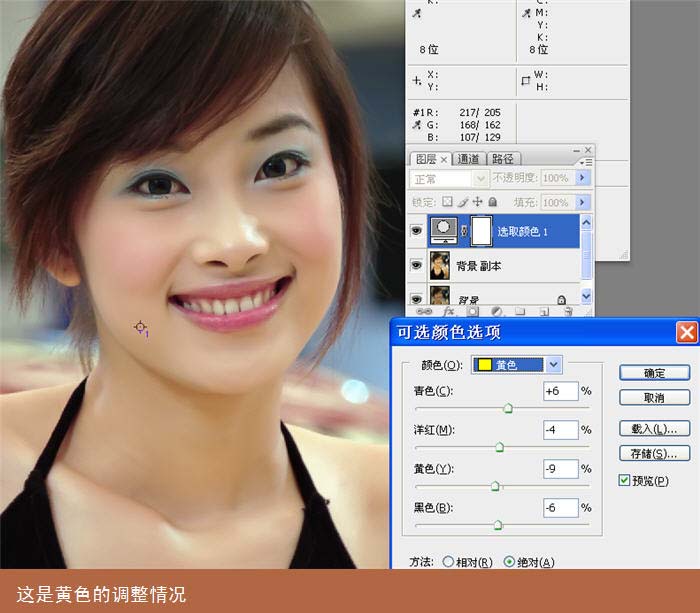Screen dimensions: 700x613
Task: Close the 图层 tab with its small x
Action: coord(443,159)
